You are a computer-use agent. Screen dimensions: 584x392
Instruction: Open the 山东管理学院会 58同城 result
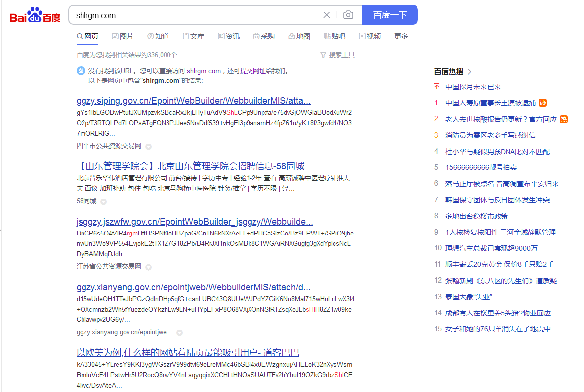coord(190,166)
